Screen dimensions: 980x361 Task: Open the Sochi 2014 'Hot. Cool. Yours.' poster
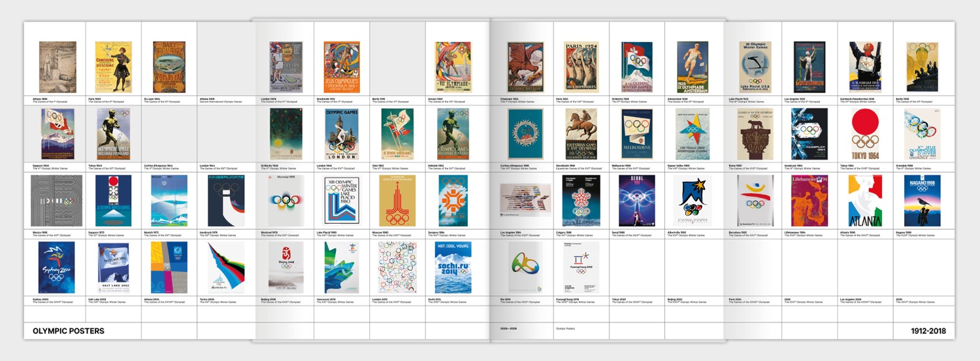[x=453, y=267]
